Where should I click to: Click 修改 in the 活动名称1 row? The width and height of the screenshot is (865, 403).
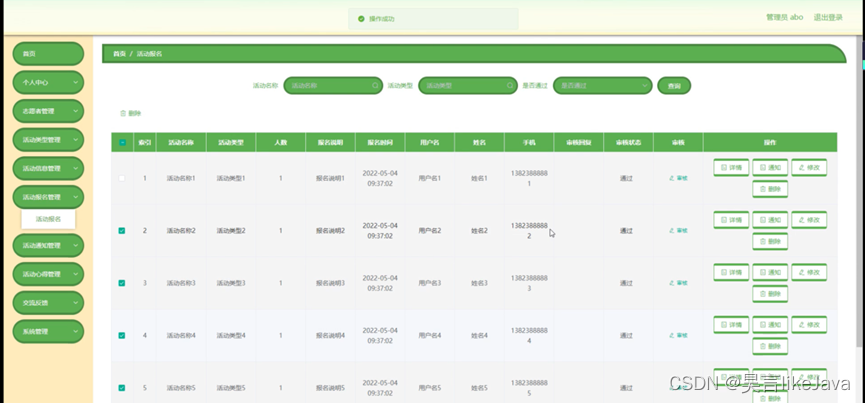coord(809,167)
